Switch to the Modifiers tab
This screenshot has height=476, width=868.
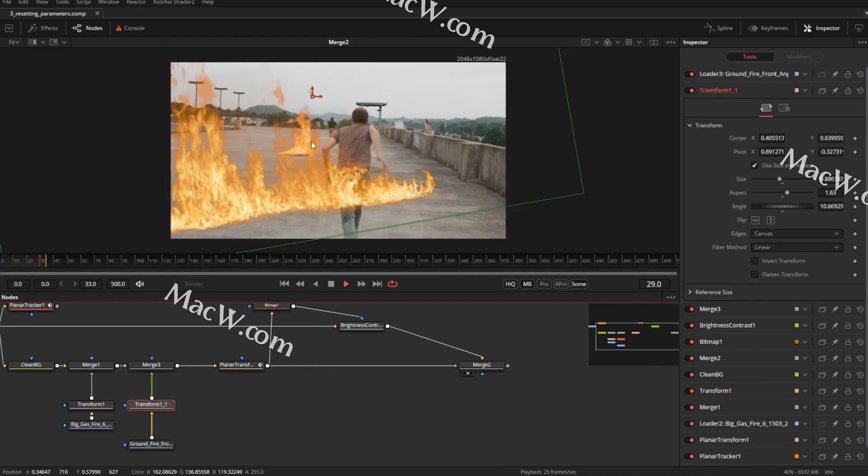798,57
